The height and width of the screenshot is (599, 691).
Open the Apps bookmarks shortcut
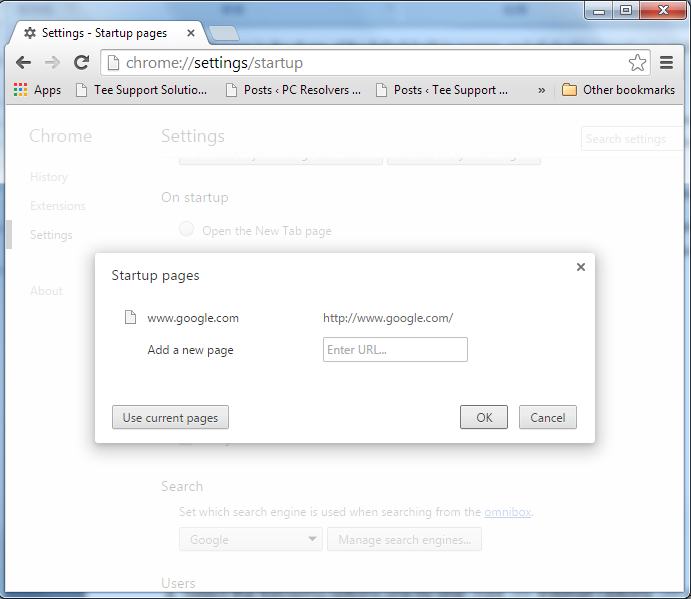pyautogui.click(x=37, y=90)
